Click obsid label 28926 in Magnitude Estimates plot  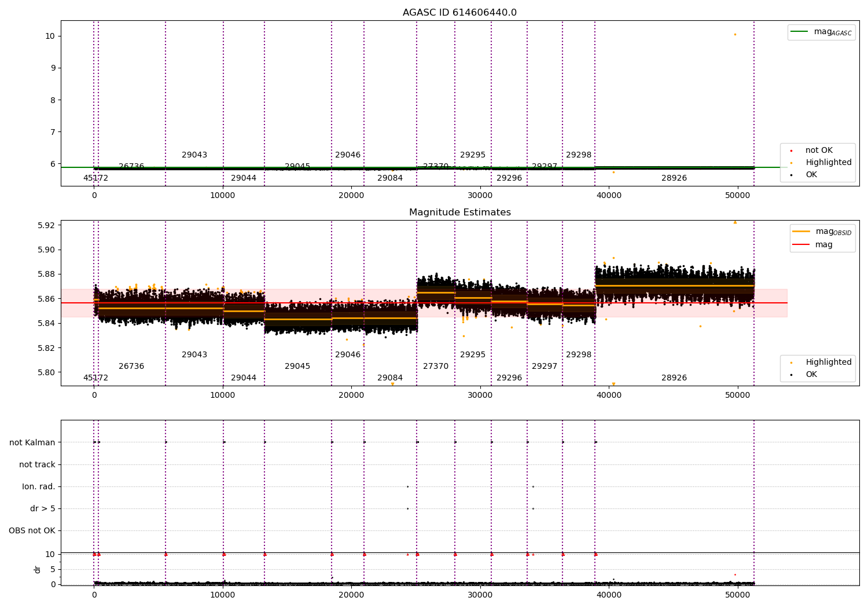(674, 378)
